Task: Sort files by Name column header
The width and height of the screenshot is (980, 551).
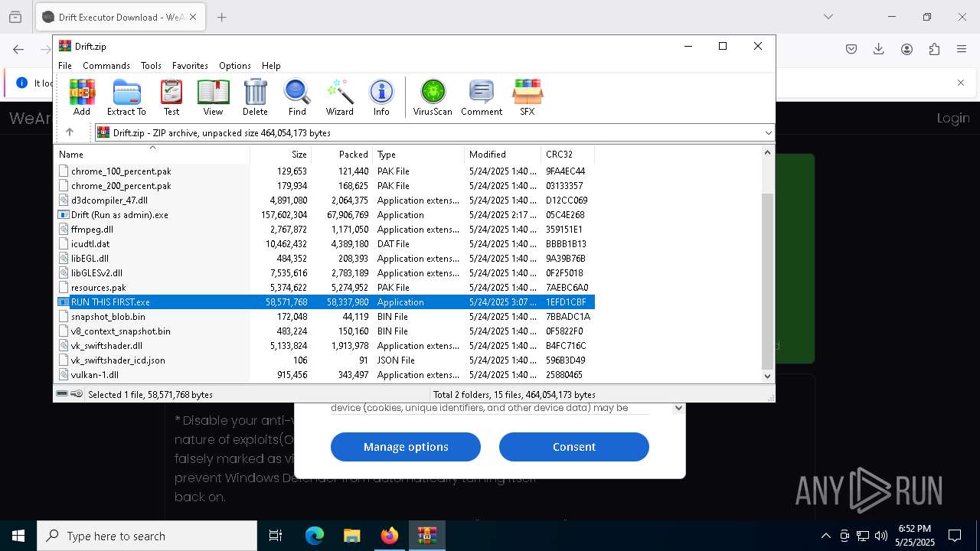Action: click(x=152, y=155)
